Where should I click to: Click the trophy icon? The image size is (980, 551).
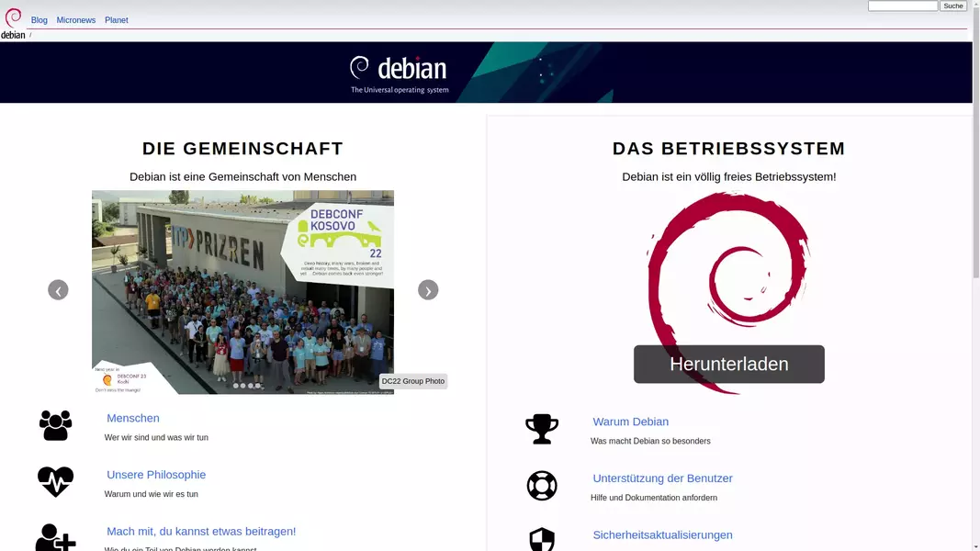coord(542,429)
